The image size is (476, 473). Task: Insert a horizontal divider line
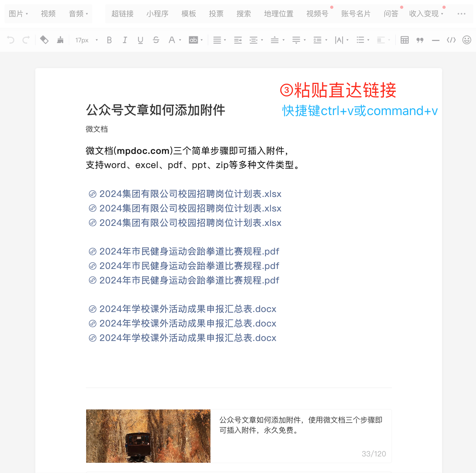(436, 40)
